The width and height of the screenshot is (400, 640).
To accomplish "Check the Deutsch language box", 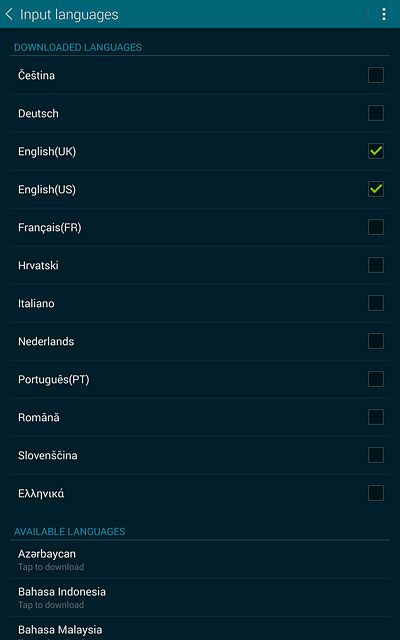I will click(x=376, y=113).
